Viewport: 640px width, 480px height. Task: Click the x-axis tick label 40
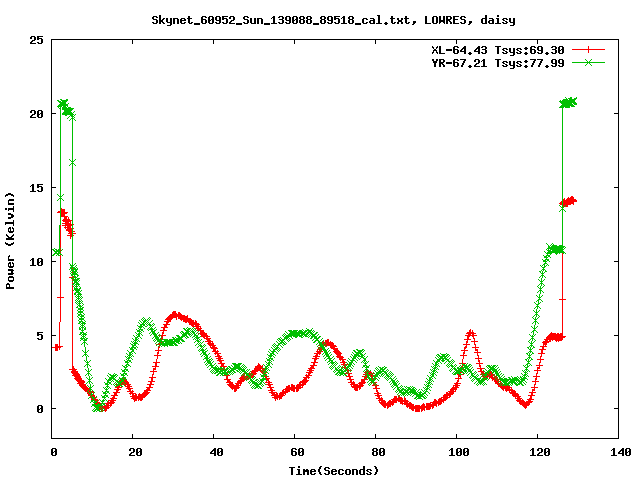click(214, 452)
